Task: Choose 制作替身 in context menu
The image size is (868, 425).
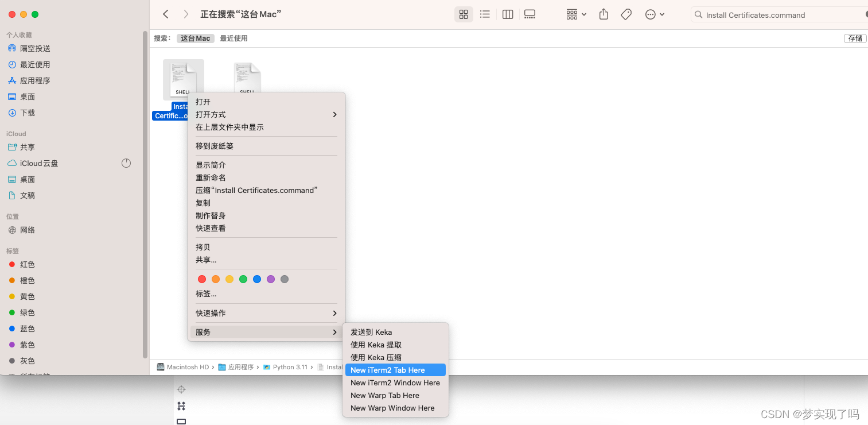Action: (266, 215)
